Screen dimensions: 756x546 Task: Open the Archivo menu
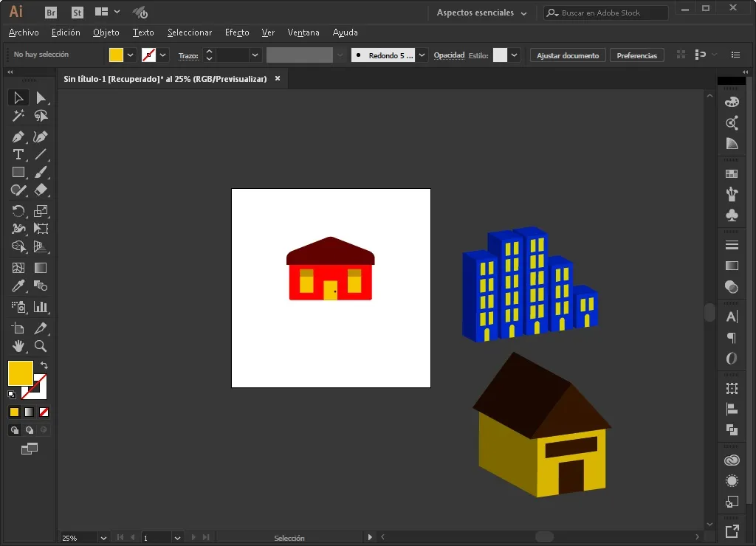pos(24,32)
